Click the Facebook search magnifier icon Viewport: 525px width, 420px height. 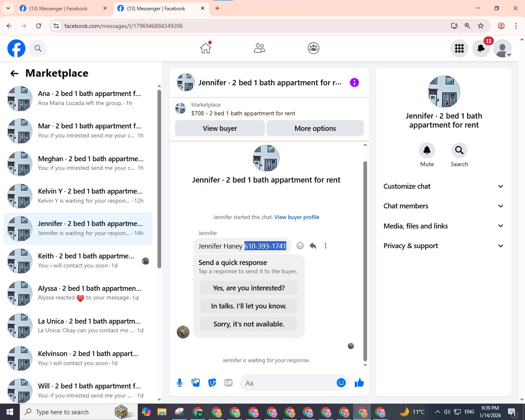click(x=38, y=48)
